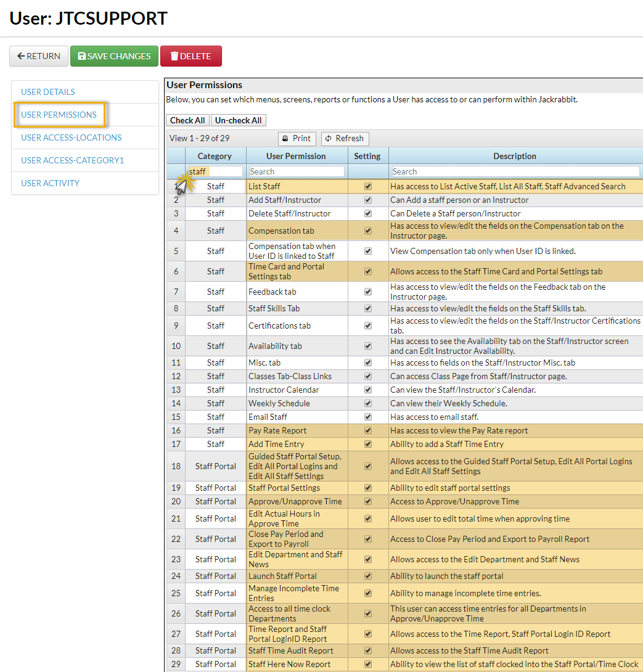This screenshot has width=643, height=672.
Task: Toggle the Guided Staff Portal Setup checkbox
Action: (x=368, y=466)
